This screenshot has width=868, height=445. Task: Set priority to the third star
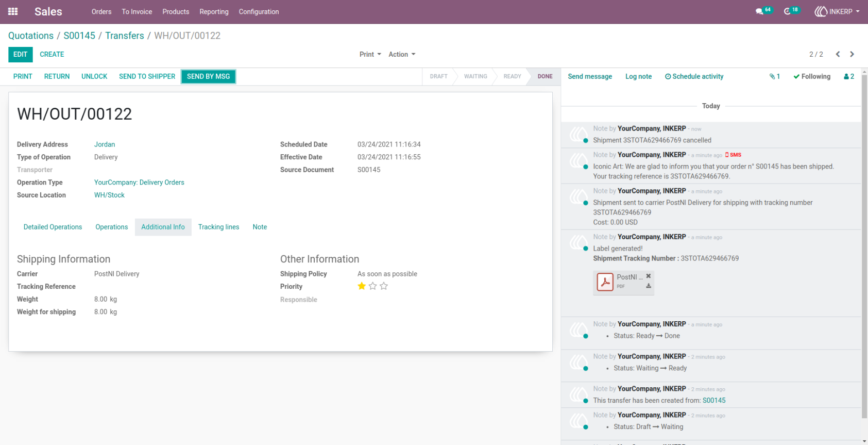coord(384,286)
